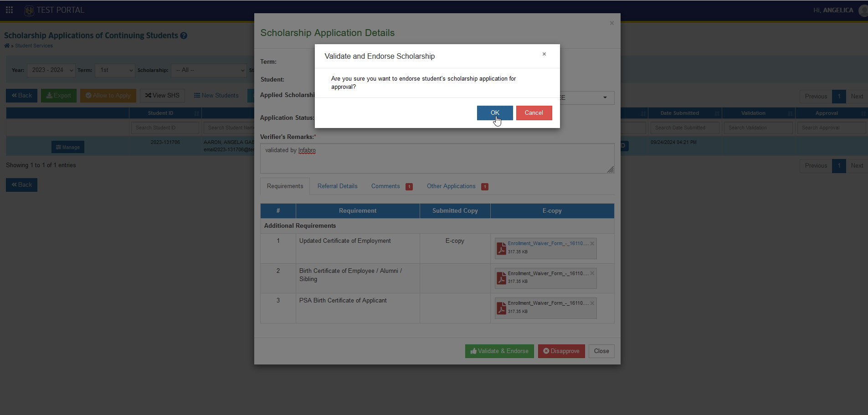
Task: Open the Year 2023 - 2024 dropdown
Action: point(51,70)
